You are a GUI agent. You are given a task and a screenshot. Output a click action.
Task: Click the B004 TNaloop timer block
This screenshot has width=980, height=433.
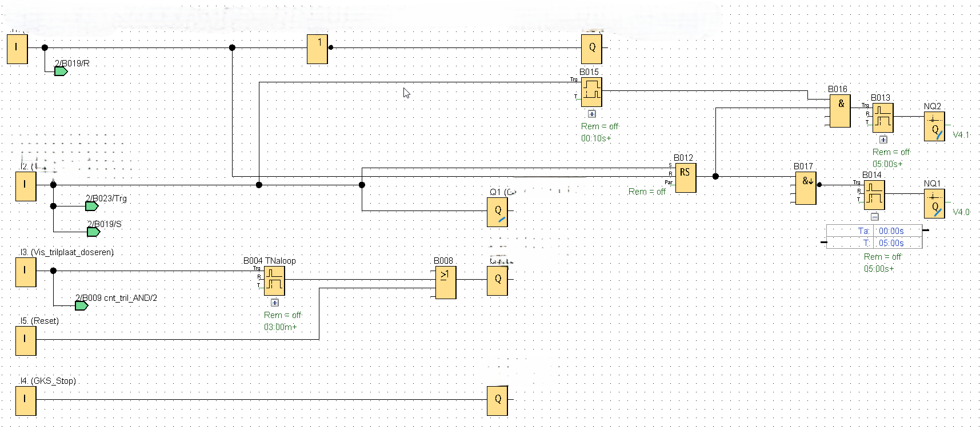(x=274, y=281)
